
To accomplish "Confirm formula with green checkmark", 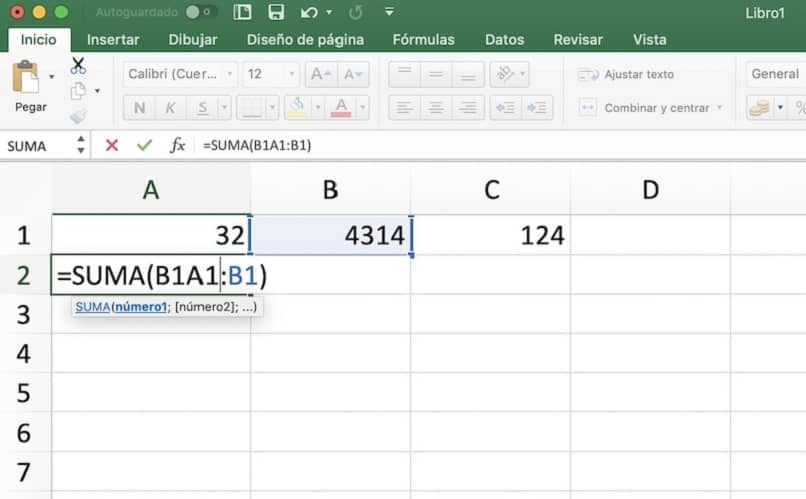I will pos(144,145).
